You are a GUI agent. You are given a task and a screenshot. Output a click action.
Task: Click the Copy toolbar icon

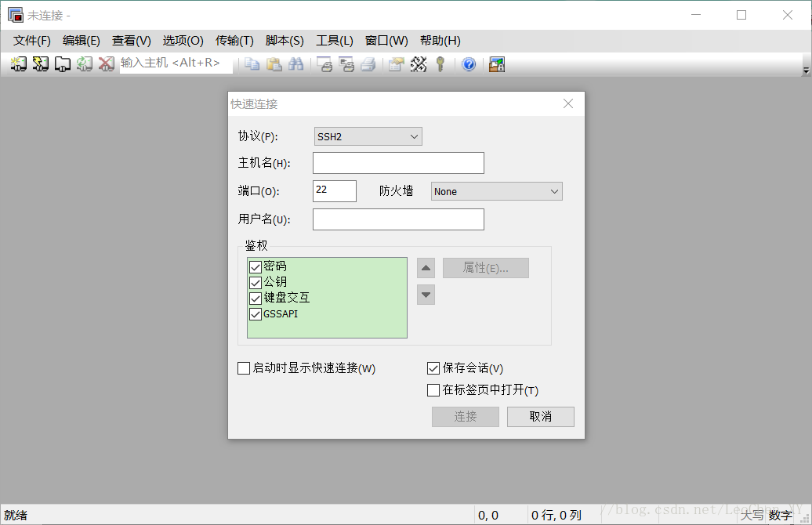pos(251,64)
